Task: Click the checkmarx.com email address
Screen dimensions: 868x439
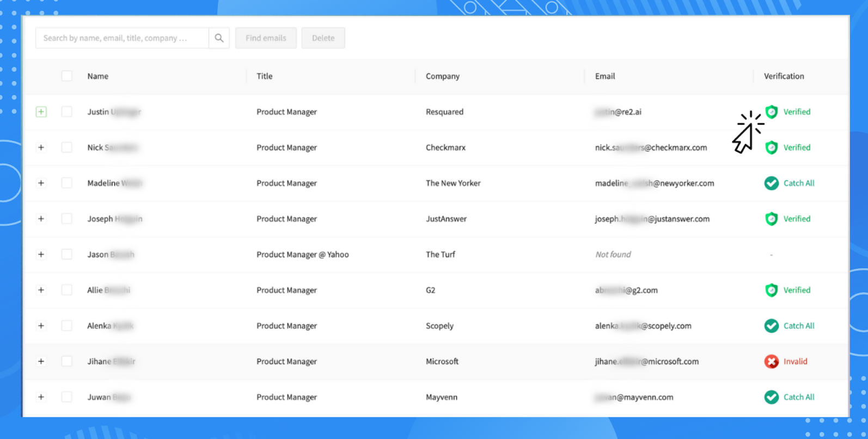Action: pos(651,147)
